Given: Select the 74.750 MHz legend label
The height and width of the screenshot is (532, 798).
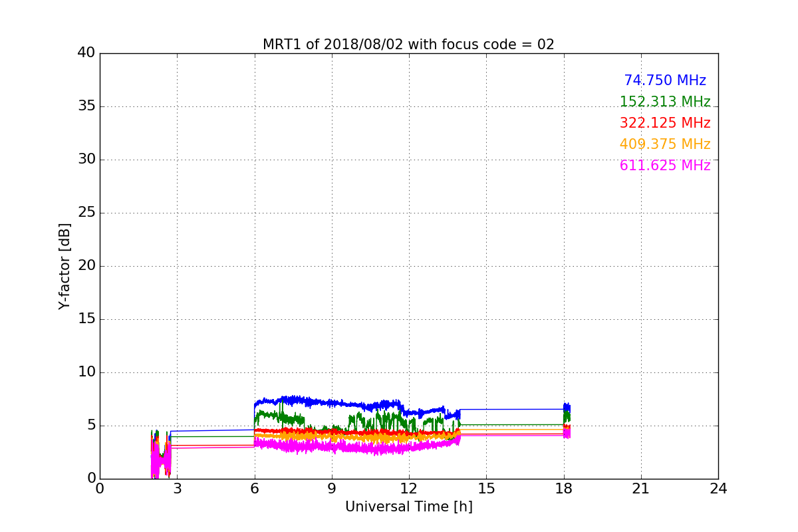Looking at the screenshot, I should tap(665, 80).
